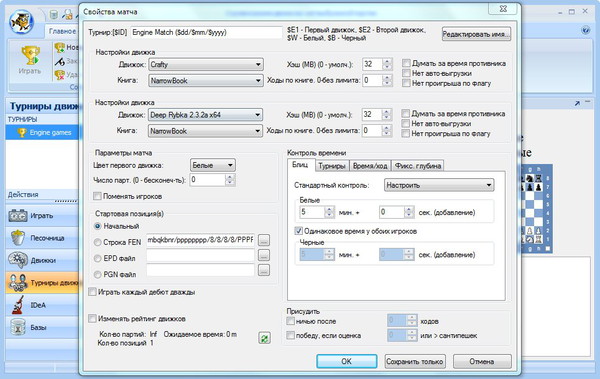
Task: Click the Играть clock icon in sidebar
Action: (x=18, y=216)
